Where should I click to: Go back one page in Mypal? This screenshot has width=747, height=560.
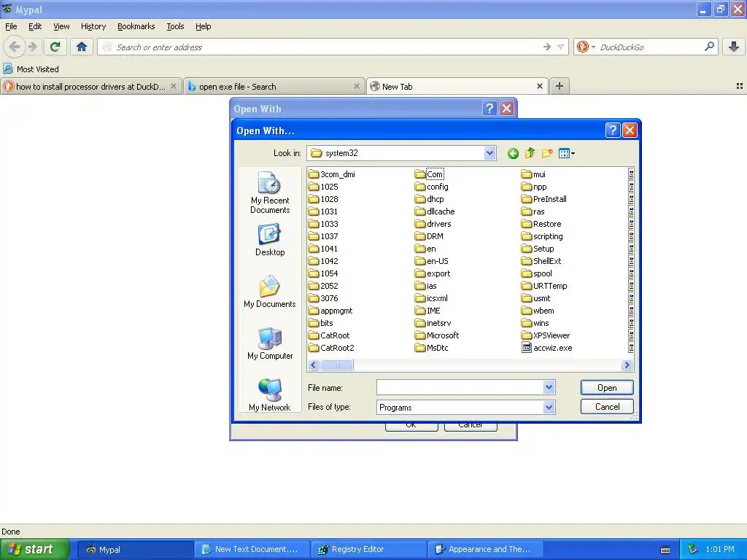click(x=15, y=47)
